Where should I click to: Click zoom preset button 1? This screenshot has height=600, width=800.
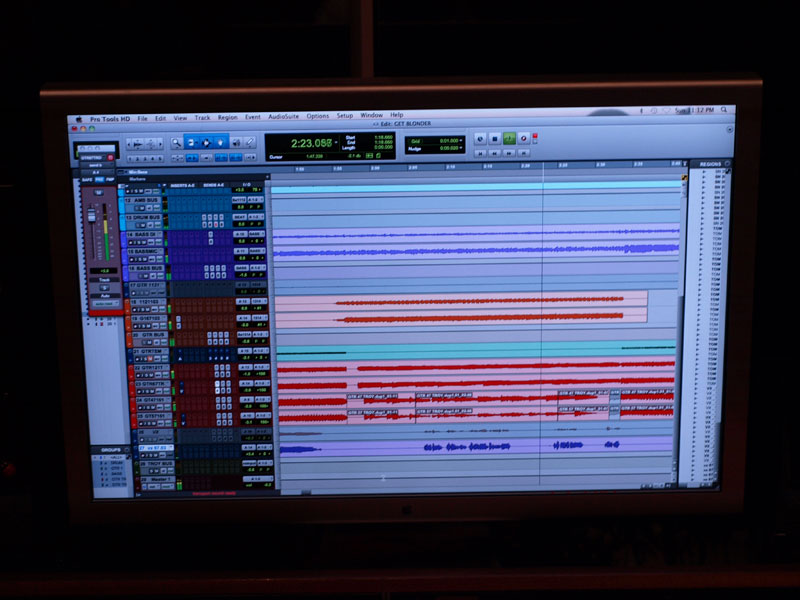130,159
